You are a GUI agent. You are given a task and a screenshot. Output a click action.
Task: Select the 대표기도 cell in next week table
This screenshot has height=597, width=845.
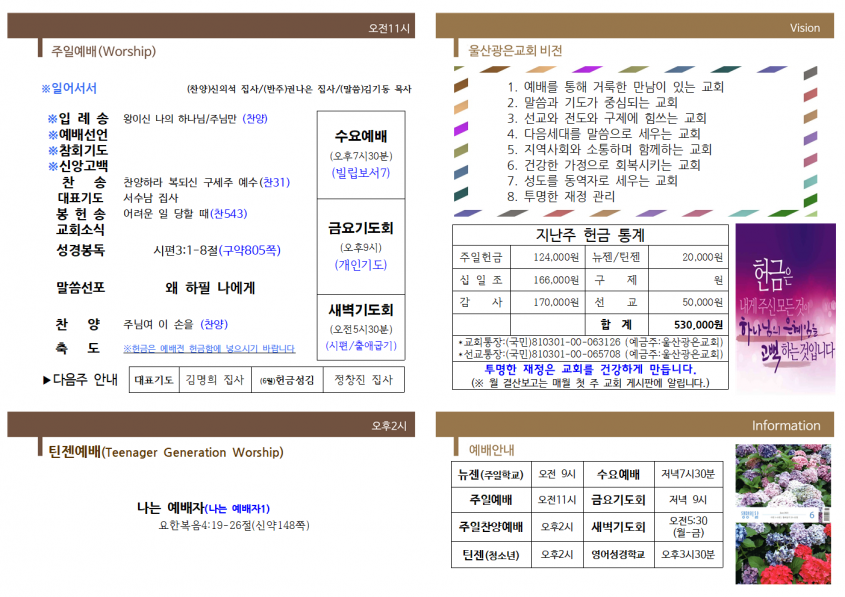[154, 380]
